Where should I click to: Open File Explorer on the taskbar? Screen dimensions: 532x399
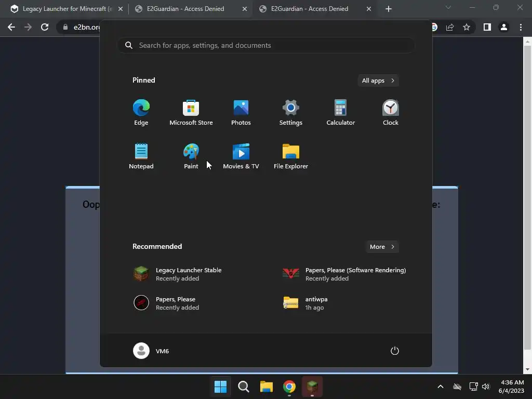tap(267, 387)
